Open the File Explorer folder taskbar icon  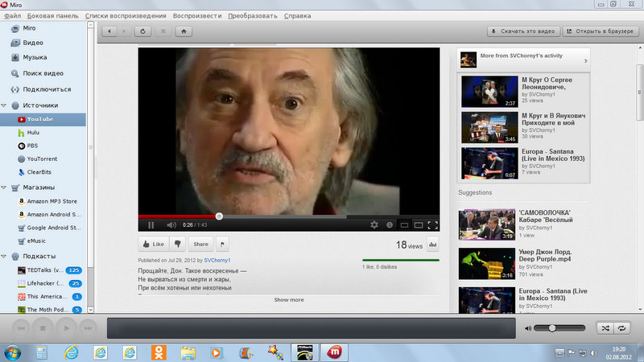coord(188,352)
